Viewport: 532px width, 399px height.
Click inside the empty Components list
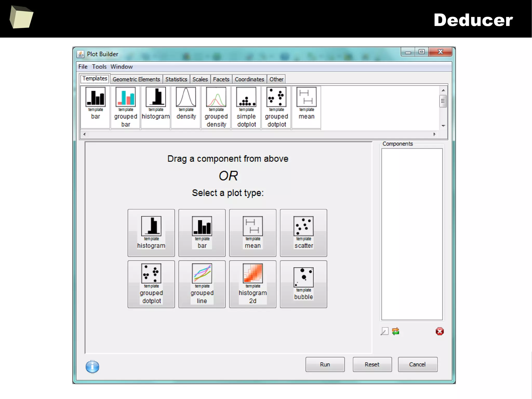pos(412,234)
